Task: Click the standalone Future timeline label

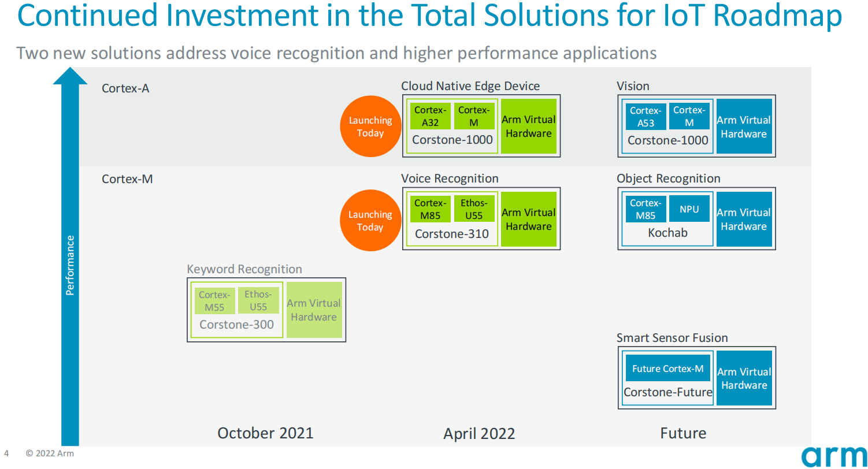Action: click(683, 433)
